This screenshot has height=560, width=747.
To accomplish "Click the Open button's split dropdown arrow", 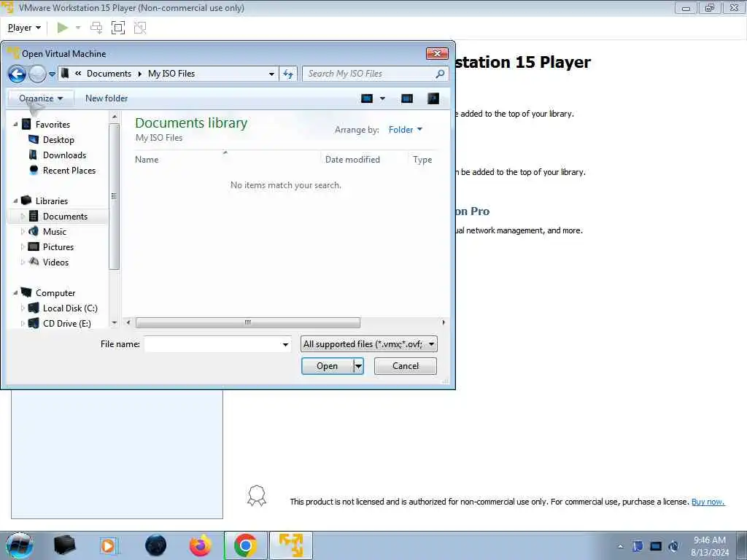I will click(359, 366).
